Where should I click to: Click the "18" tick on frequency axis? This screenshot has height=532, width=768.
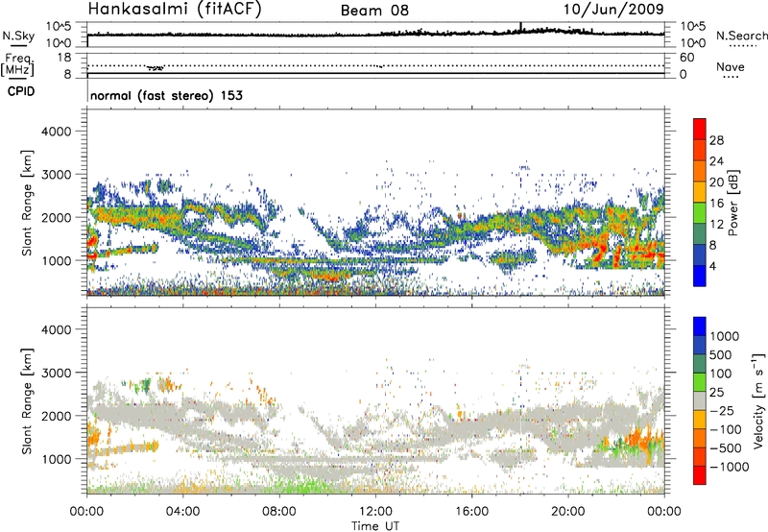click(63, 58)
